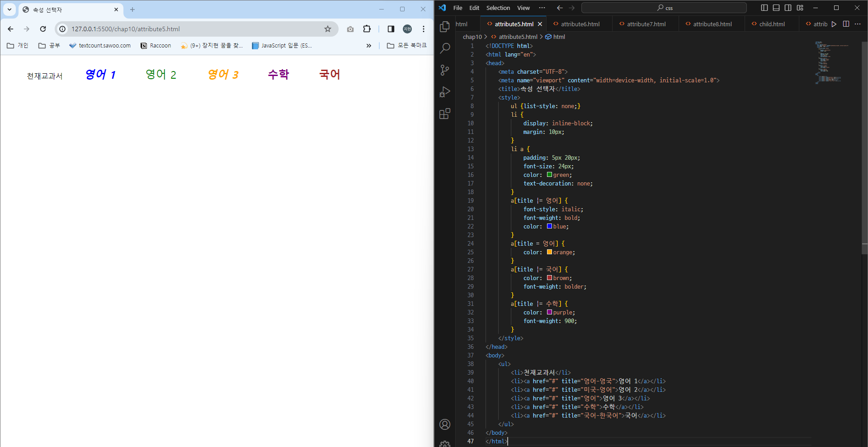Open Chrome tab search dropdown arrow

(x=9, y=10)
